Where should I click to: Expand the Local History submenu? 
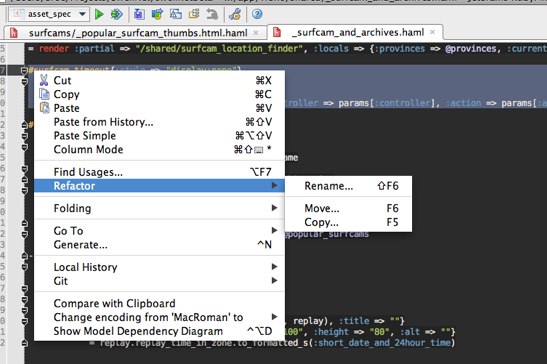[159, 267]
